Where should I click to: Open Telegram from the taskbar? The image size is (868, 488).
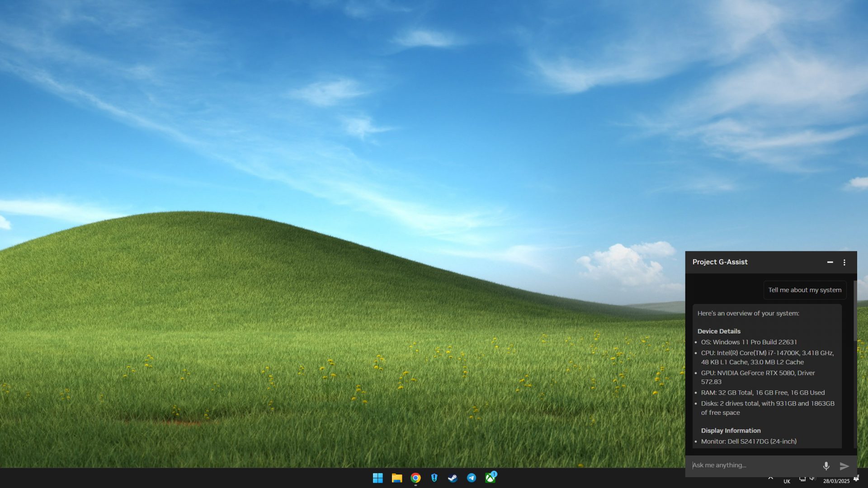[472, 478]
